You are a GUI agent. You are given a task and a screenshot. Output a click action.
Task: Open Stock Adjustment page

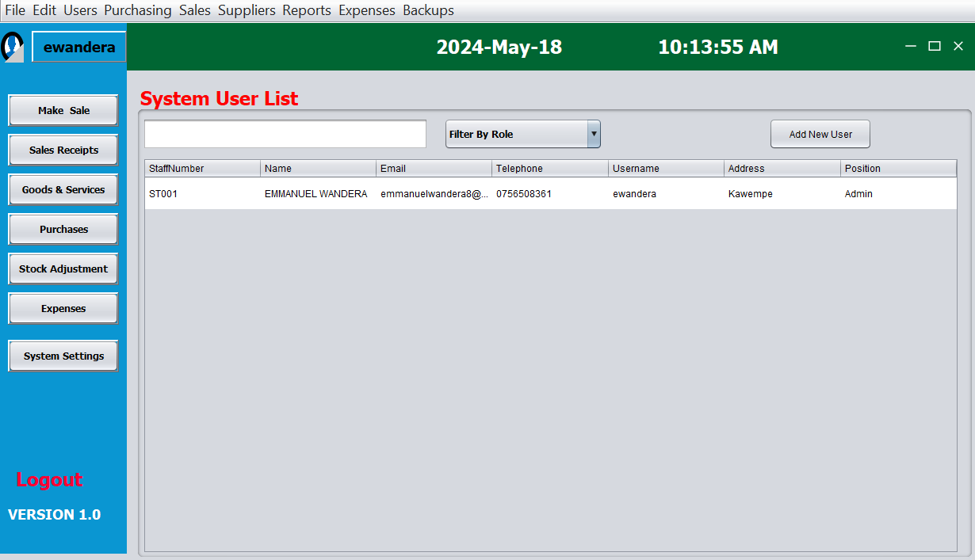[63, 269]
